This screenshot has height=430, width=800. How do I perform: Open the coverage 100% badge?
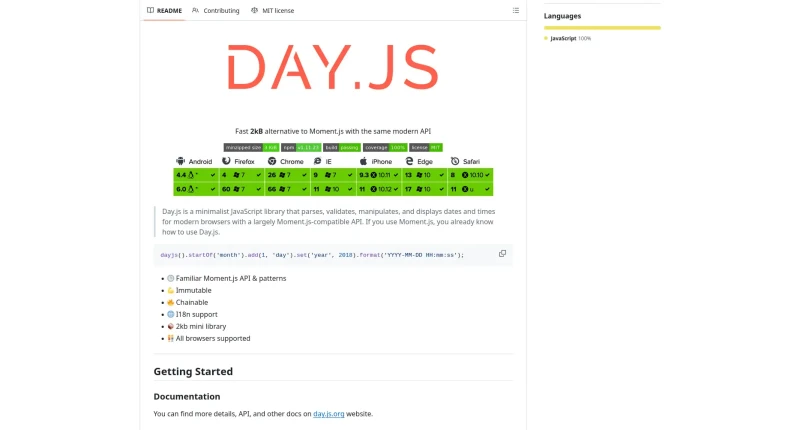pyautogui.click(x=385, y=147)
